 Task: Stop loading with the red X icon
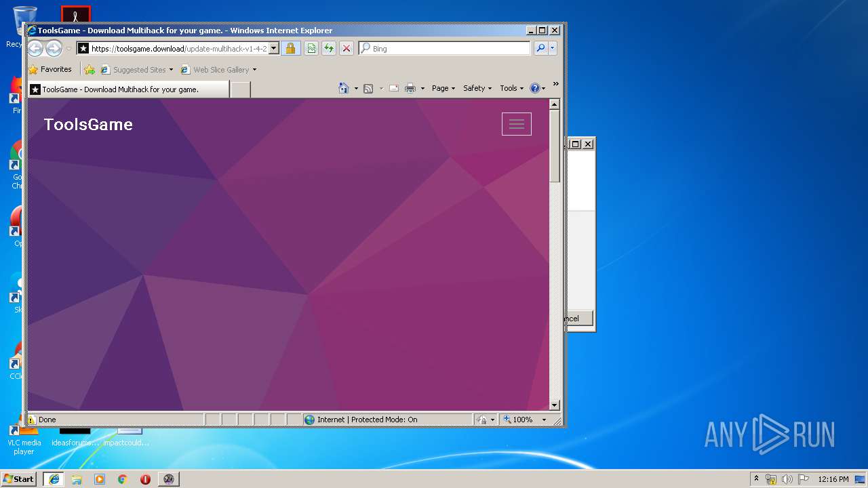coord(347,49)
